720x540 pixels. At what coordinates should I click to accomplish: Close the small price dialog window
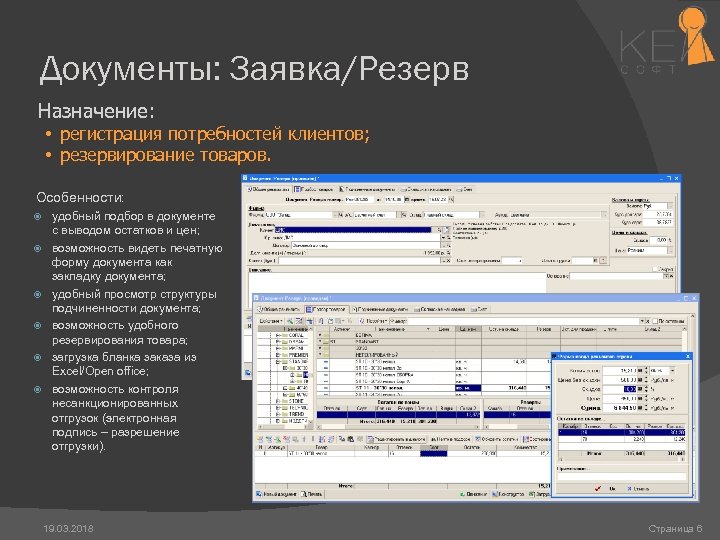[687, 356]
